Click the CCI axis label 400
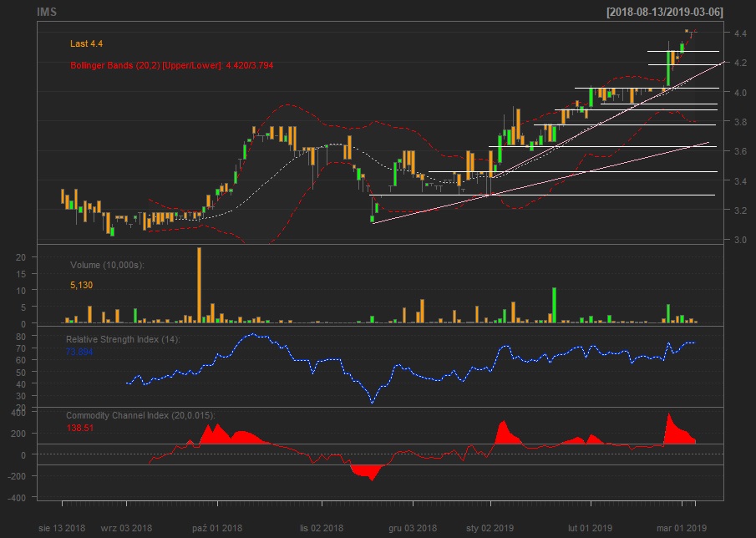756x538 pixels. (18, 414)
